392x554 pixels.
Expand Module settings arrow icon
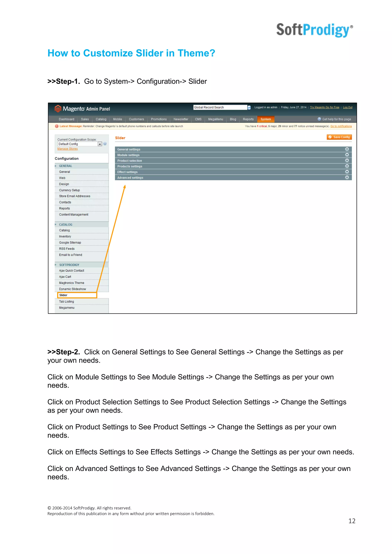tap(347, 155)
